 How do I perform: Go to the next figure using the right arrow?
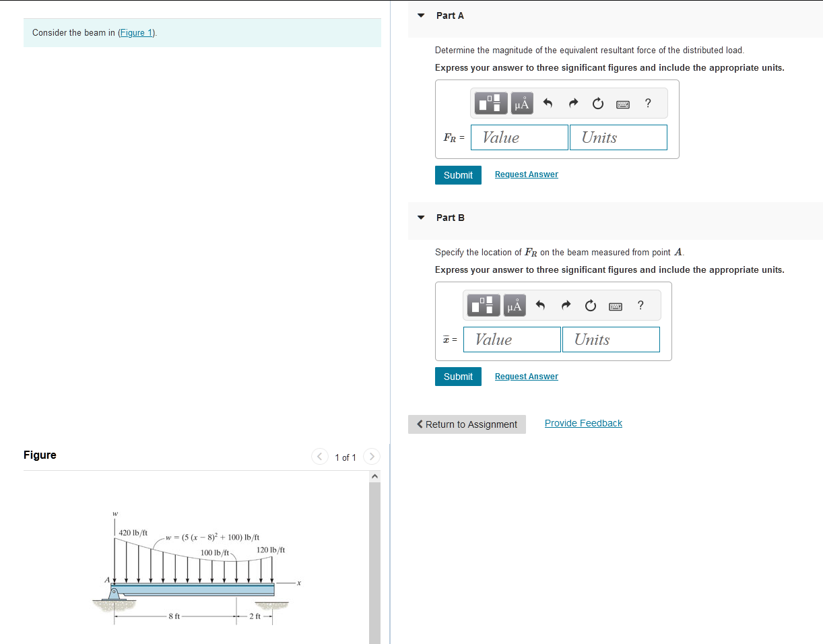[x=371, y=456]
